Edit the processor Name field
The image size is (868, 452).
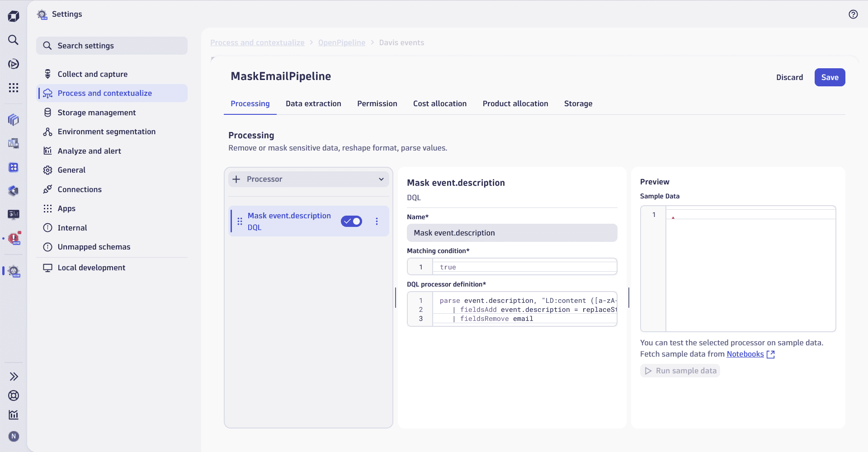[512, 233]
